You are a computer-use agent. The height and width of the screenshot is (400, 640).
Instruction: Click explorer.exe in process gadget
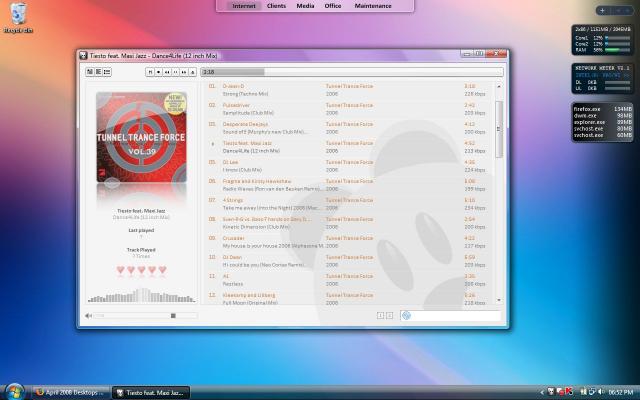[602, 122]
